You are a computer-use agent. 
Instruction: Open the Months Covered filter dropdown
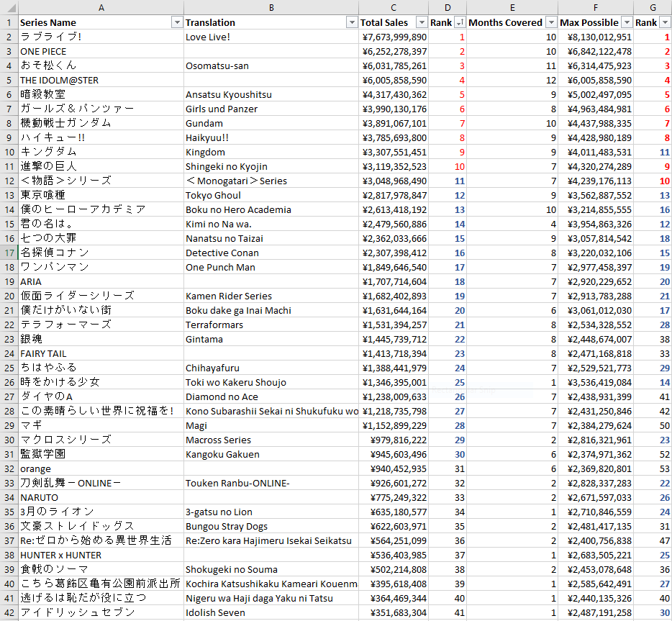pos(550,22)
